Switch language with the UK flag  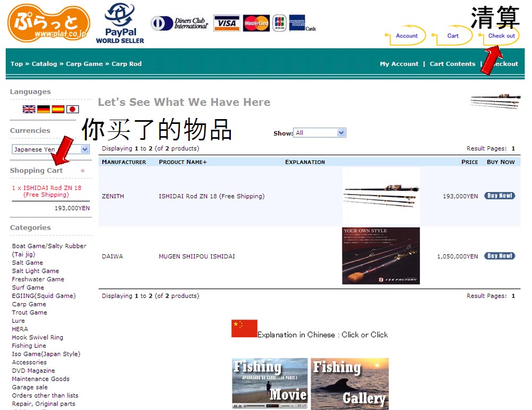29,109
